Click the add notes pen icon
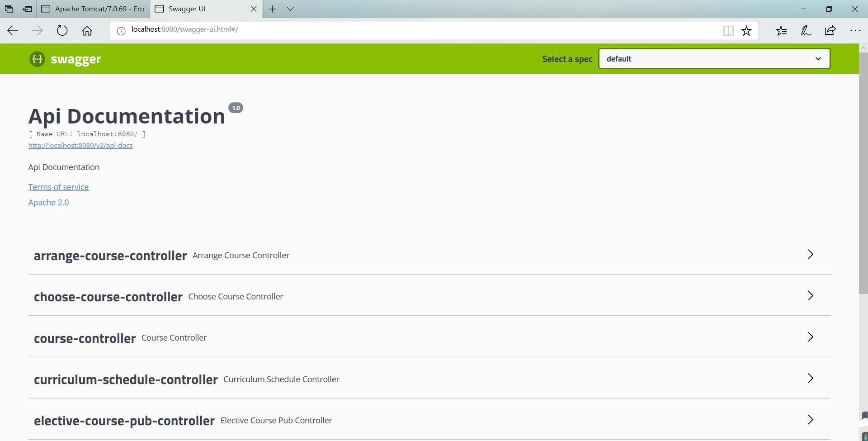The width and height of the screenshot is (868, 441). (x=806, y=30)
